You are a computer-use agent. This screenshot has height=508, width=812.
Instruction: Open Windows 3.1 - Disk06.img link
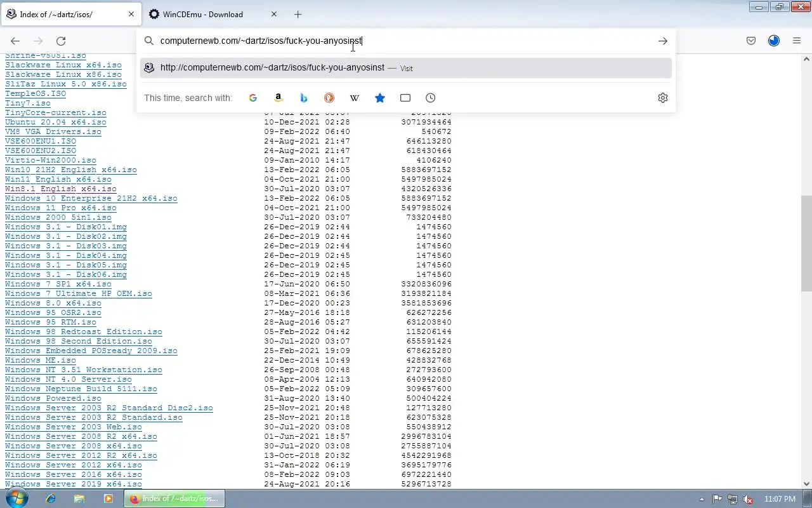coord(66,274)
